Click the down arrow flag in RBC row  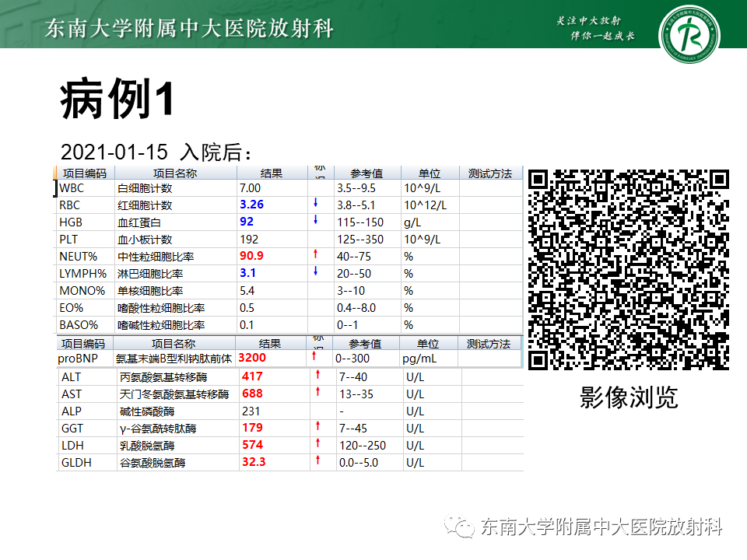315,203
